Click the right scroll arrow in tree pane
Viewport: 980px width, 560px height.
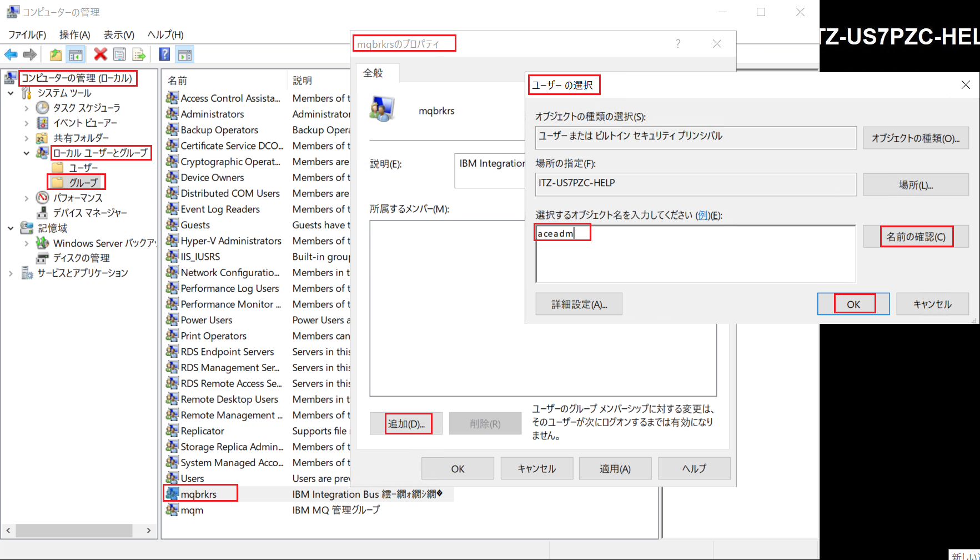coord(149,530)
